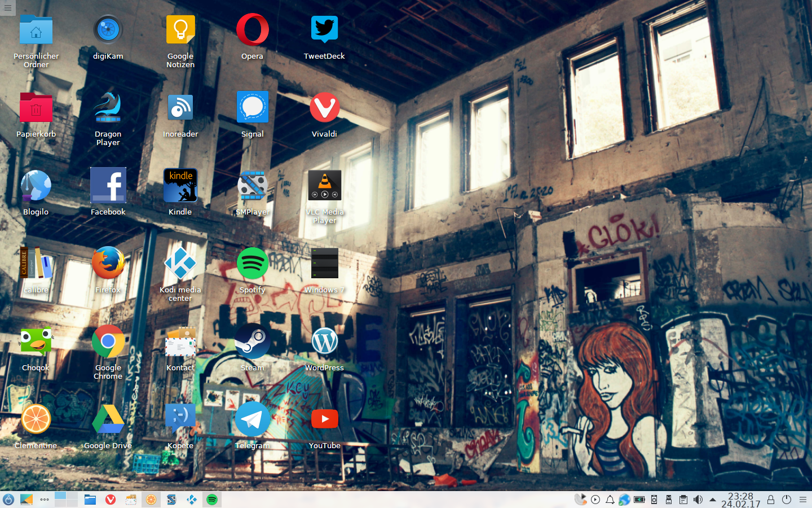Open the YouTube desktop shortcut

325,419
